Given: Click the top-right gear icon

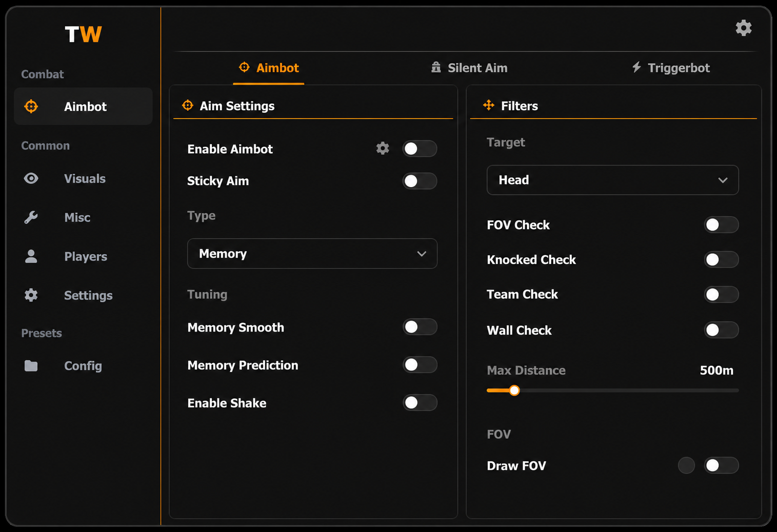Looking at the screenshot, I should click(x=744, y=28).
